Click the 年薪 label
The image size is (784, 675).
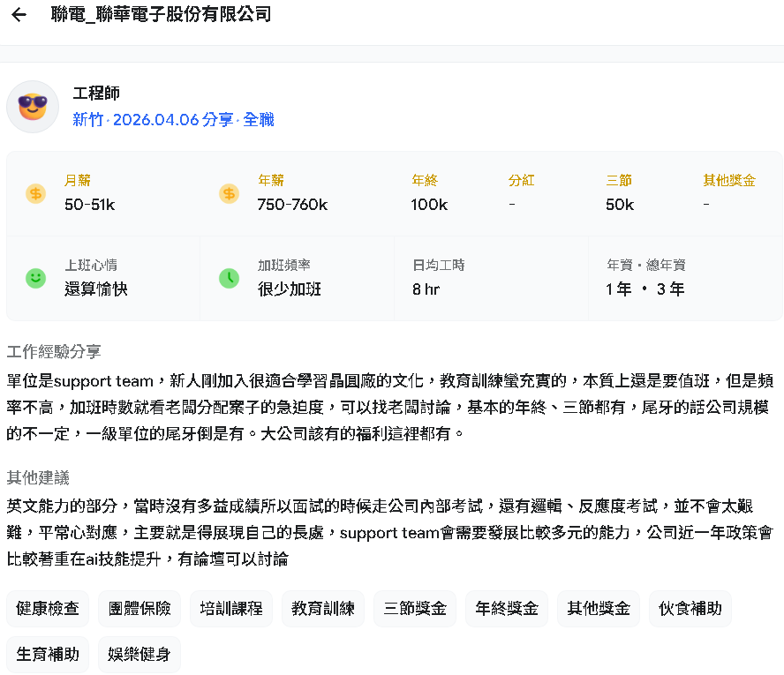[271, 180]
